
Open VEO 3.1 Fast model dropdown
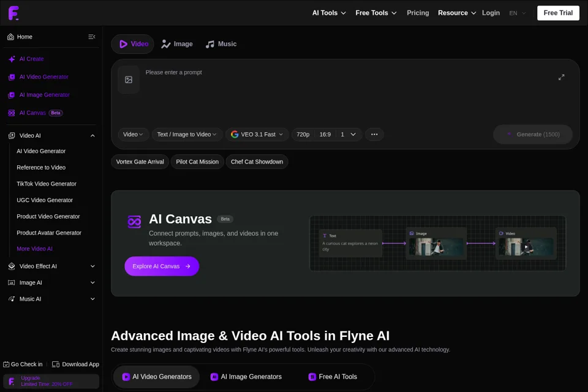point(257,134)
